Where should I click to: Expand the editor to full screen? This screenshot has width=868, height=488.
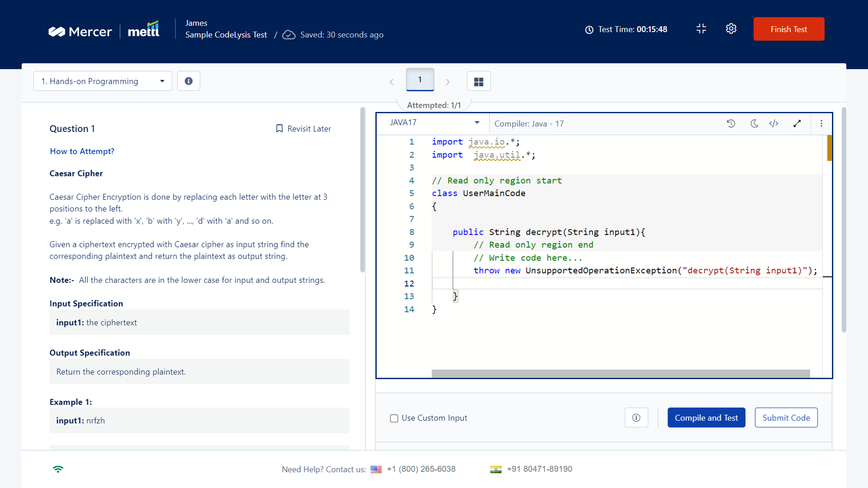797,123
